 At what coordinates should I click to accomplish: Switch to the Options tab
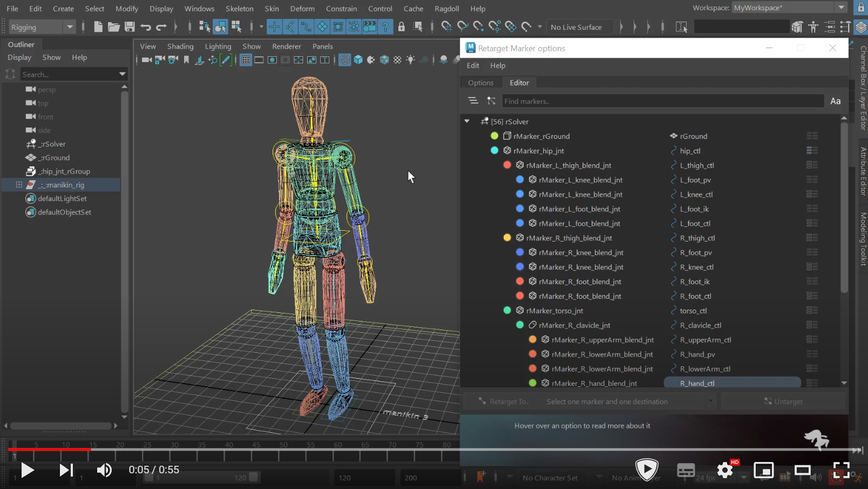480,83
